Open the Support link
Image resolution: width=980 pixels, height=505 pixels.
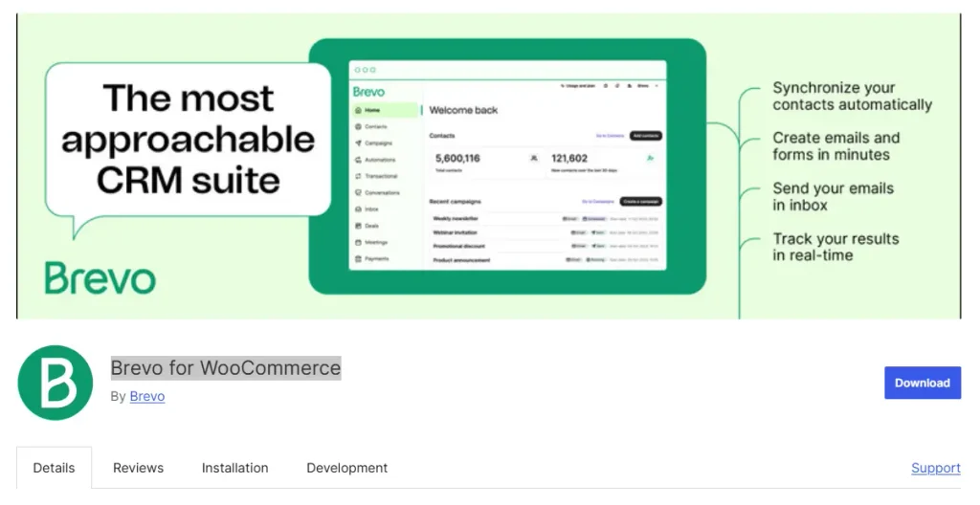click(x=936, y=468)
